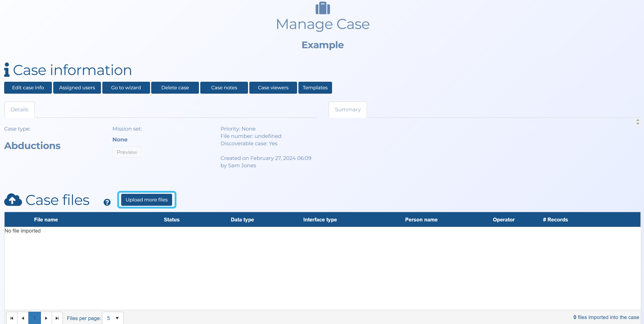Go to previous page of files
This screenshot has height=324, width=644.
click(x=23, y=318)
